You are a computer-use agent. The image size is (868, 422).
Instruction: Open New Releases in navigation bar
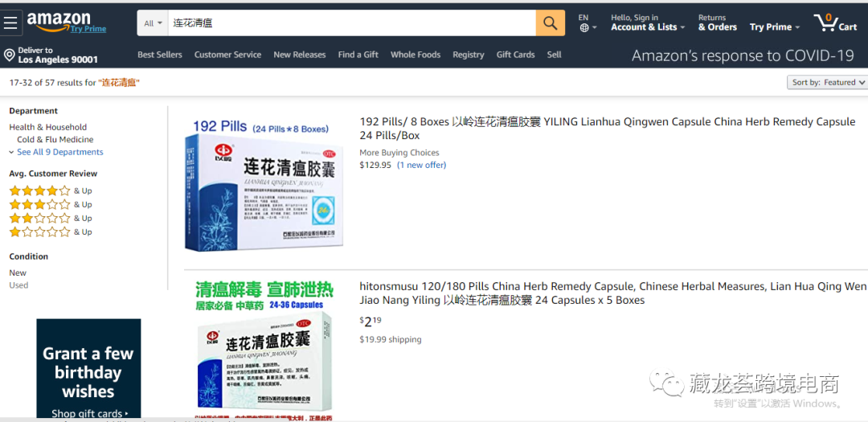tap(300, 55)
